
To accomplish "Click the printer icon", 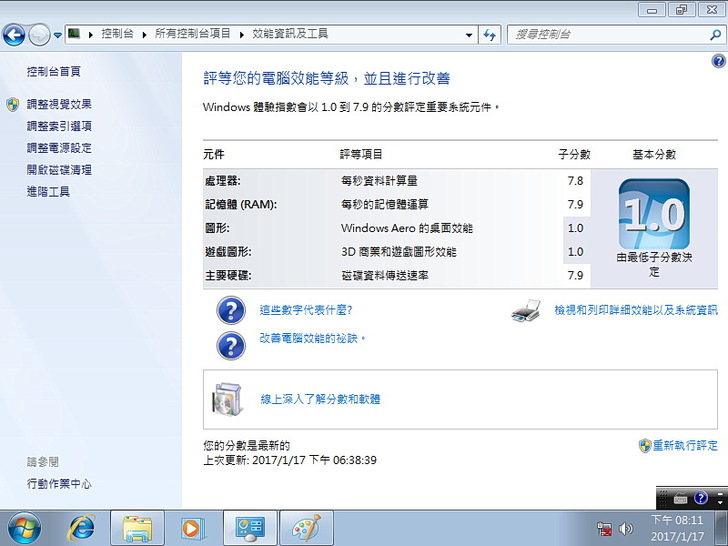I will point(526,311).
